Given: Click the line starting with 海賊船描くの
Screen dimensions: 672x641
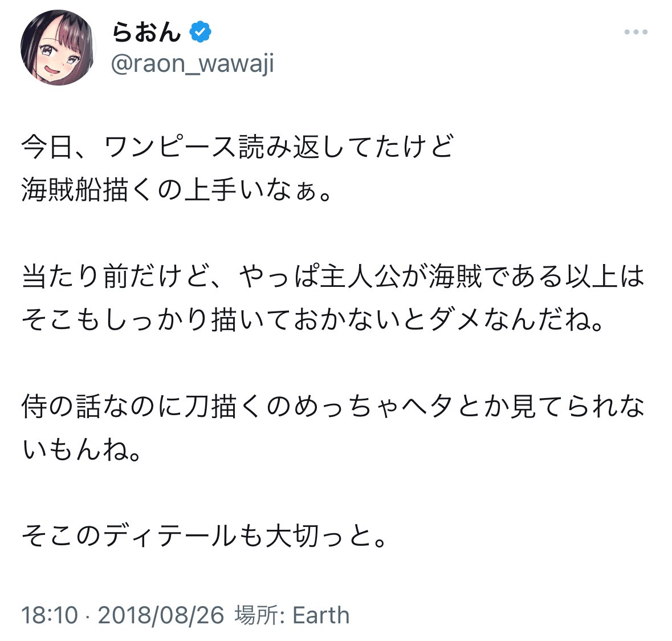Looking at the screenshot, I should point(177,190).
